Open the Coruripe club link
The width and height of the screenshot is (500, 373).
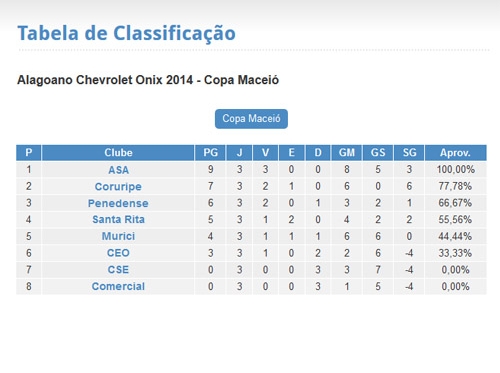coord(118,187)
